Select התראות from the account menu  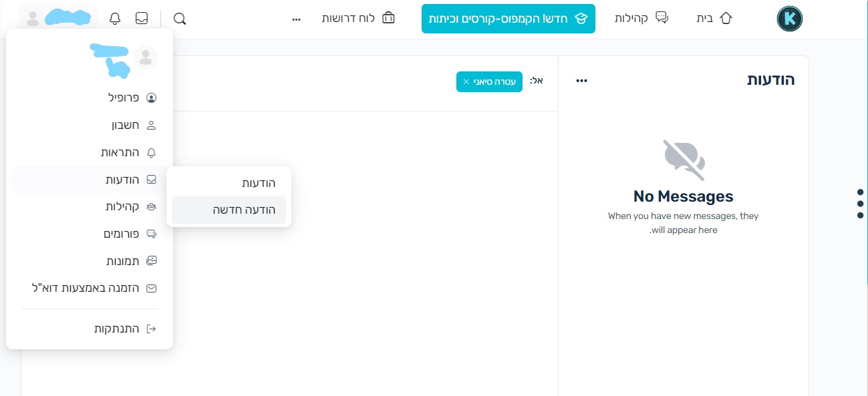pos(120,152)
